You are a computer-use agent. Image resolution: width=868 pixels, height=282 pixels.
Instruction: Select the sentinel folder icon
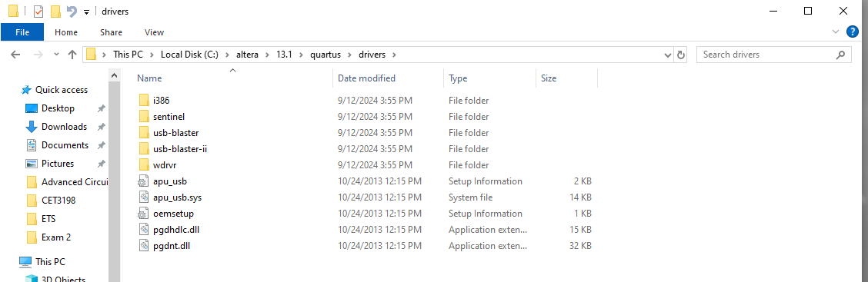[144, 117]
